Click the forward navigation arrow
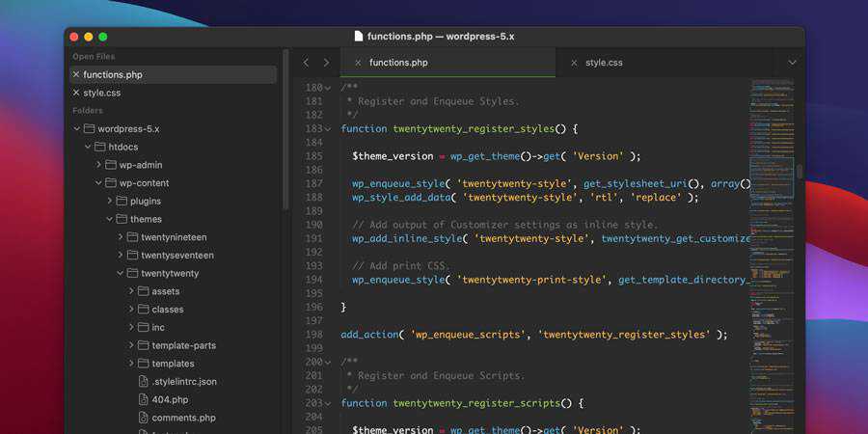The width and height of the screenshot is (868, 434). pyautogui.click(x=326, y=63)
